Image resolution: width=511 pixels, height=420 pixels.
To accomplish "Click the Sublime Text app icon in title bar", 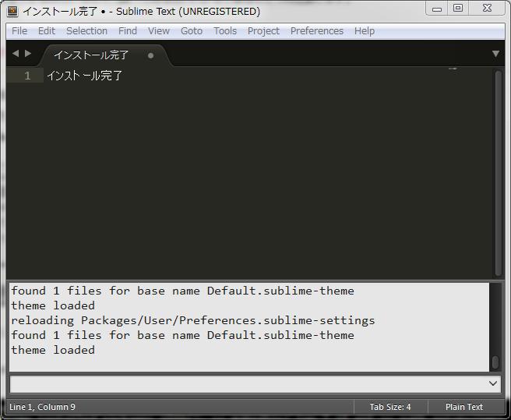I will click(x=12, y=11).
